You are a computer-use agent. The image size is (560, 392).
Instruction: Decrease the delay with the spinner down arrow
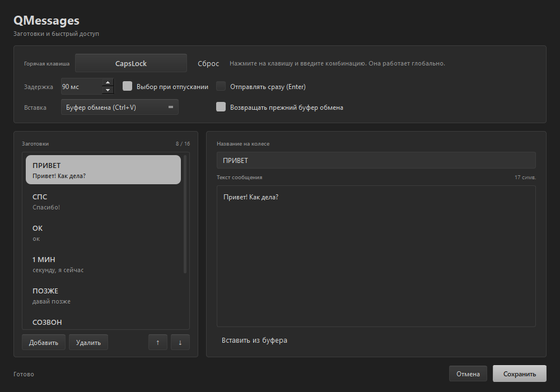pos(108,90)
